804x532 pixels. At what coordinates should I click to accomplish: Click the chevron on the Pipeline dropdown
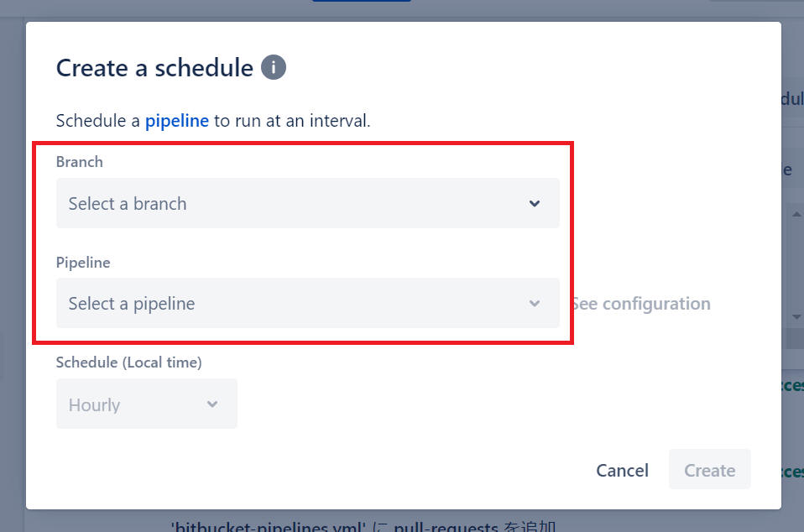click(x=535, y=304)
